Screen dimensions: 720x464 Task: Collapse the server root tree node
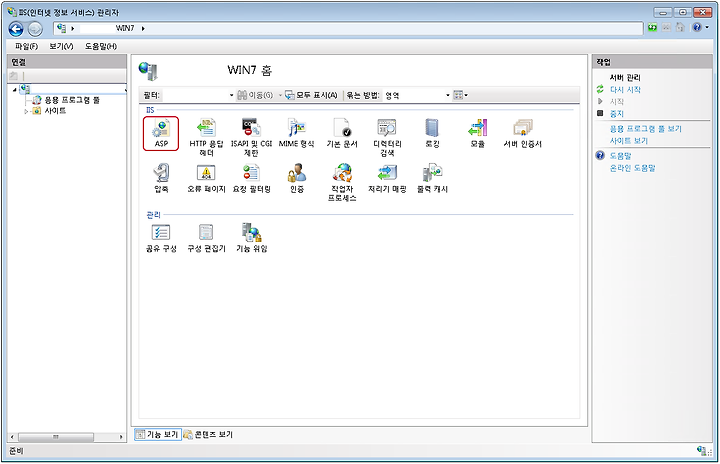coord(15,90)
